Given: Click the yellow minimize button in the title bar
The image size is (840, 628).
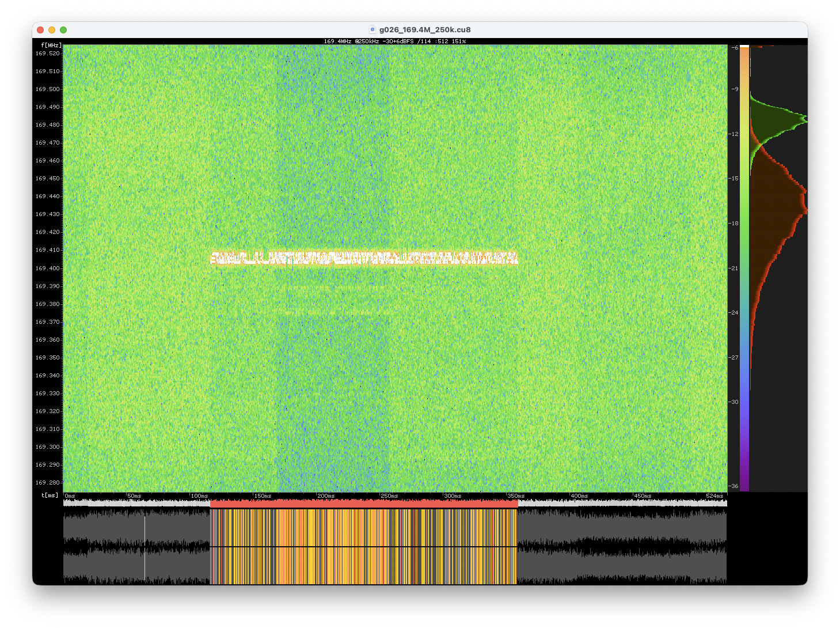Looking at the screenshot, I should [51, 29].
